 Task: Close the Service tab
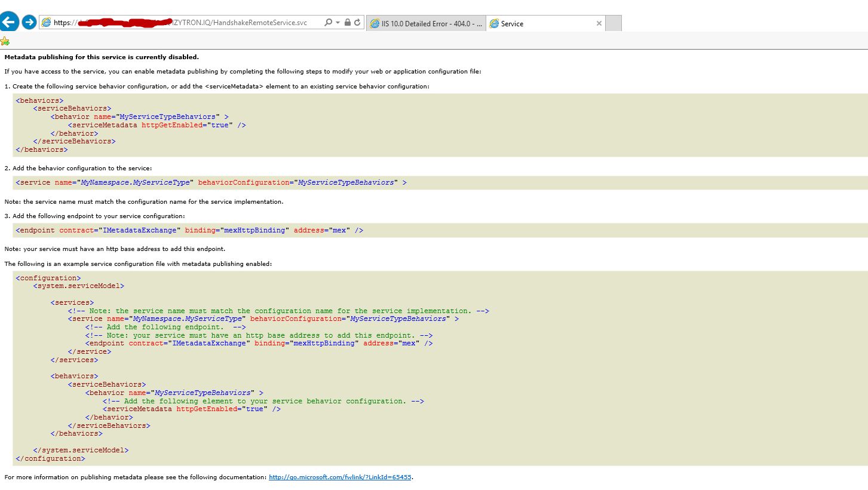coord(599,24)
